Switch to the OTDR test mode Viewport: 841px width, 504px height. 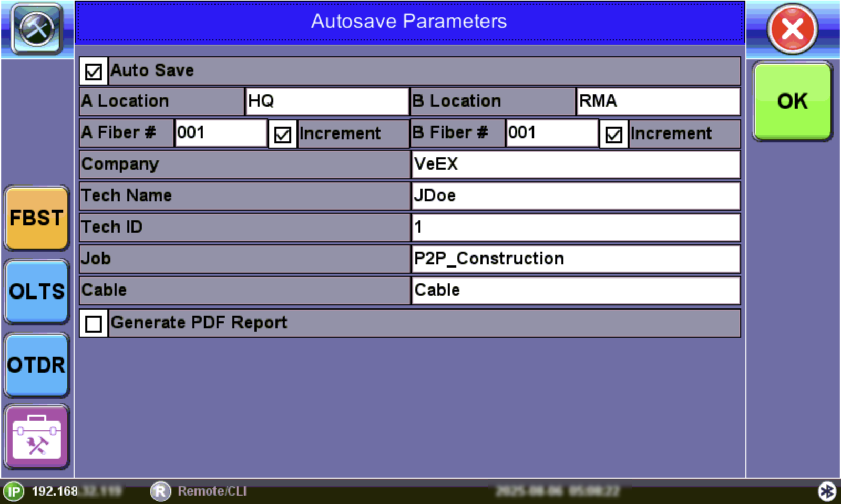36,365
